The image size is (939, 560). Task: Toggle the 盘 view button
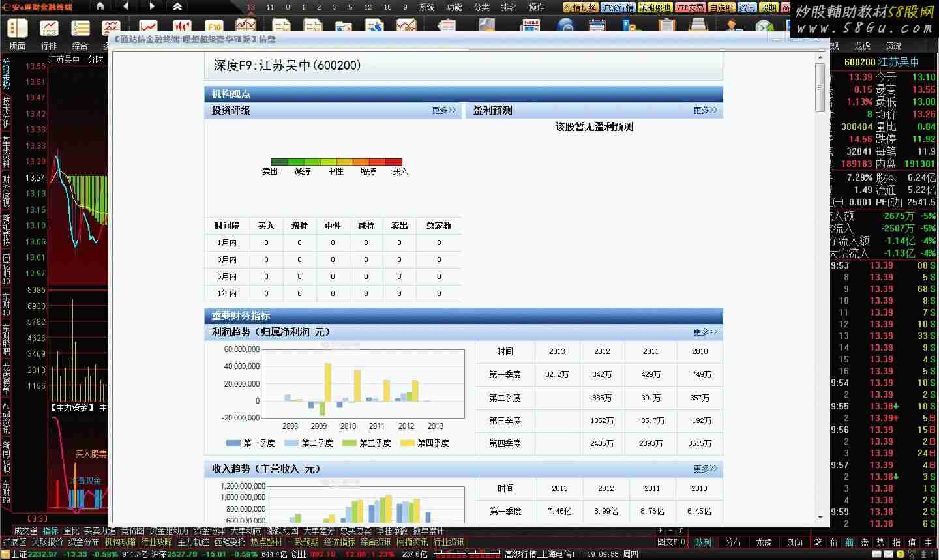click(865, 542)
